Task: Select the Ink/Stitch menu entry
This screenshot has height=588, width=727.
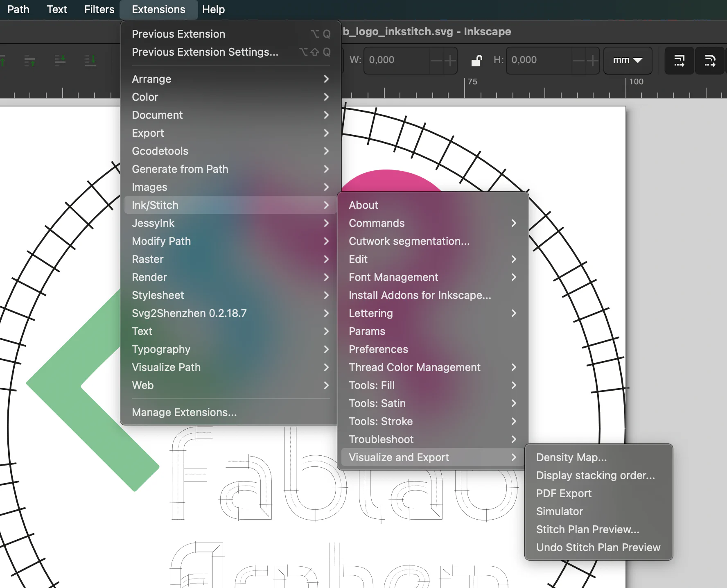Action: 231,205
